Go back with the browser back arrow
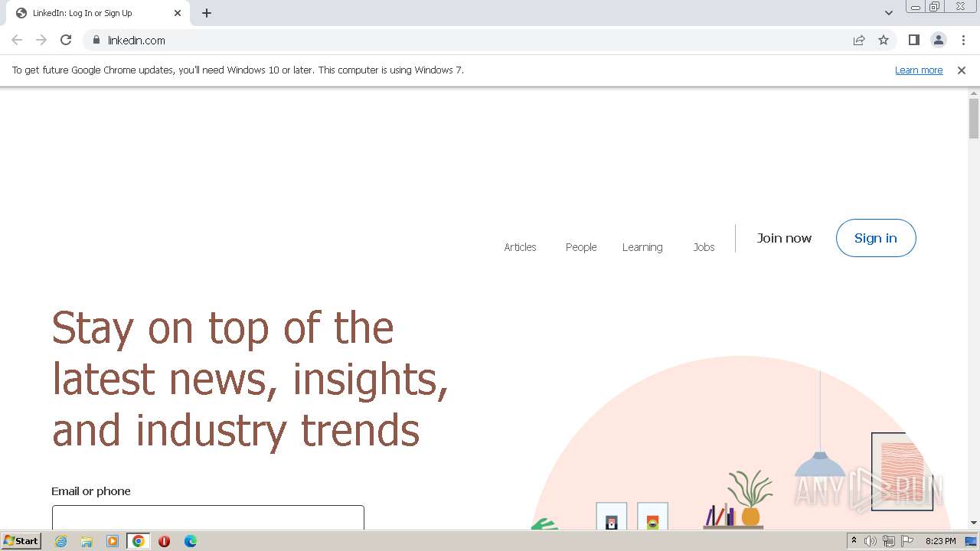 [x=17, y=40]
